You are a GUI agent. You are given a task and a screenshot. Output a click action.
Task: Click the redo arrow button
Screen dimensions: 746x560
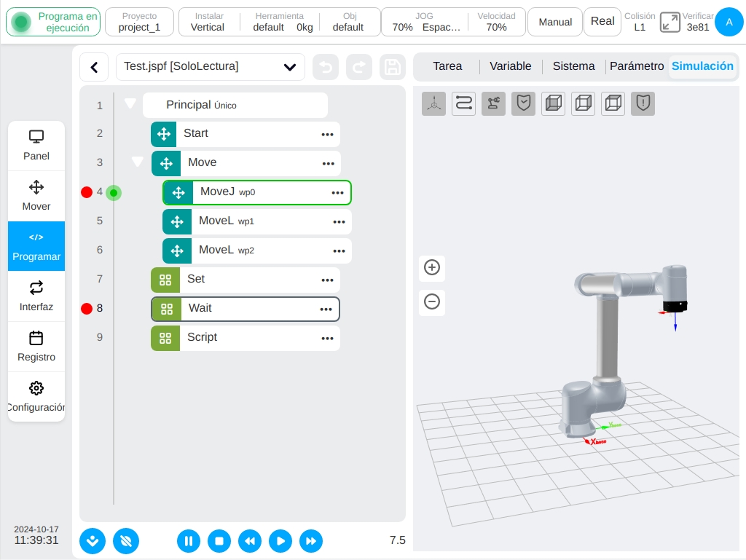pyautogui.click(x=359, y=67)
